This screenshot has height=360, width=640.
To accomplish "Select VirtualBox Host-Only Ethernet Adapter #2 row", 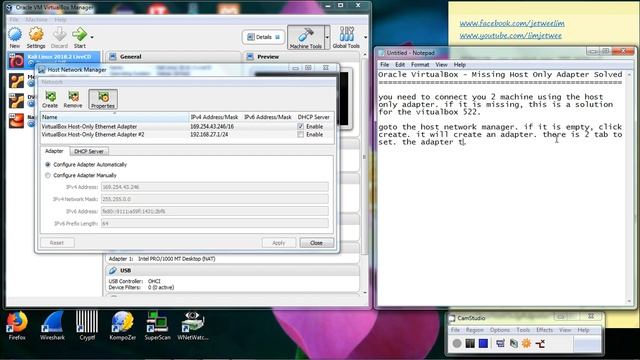I will tap(187, 134).
